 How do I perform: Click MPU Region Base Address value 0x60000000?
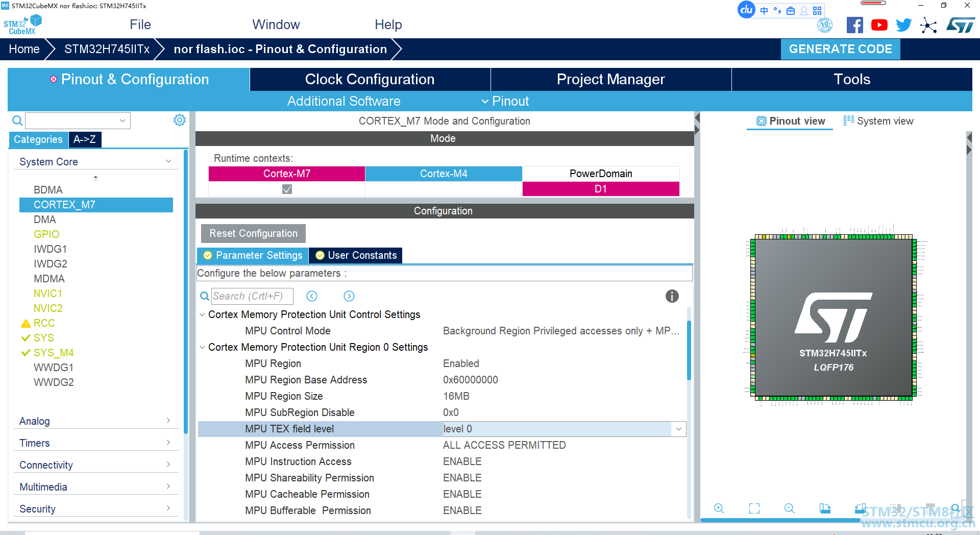(x=471, y=380)
